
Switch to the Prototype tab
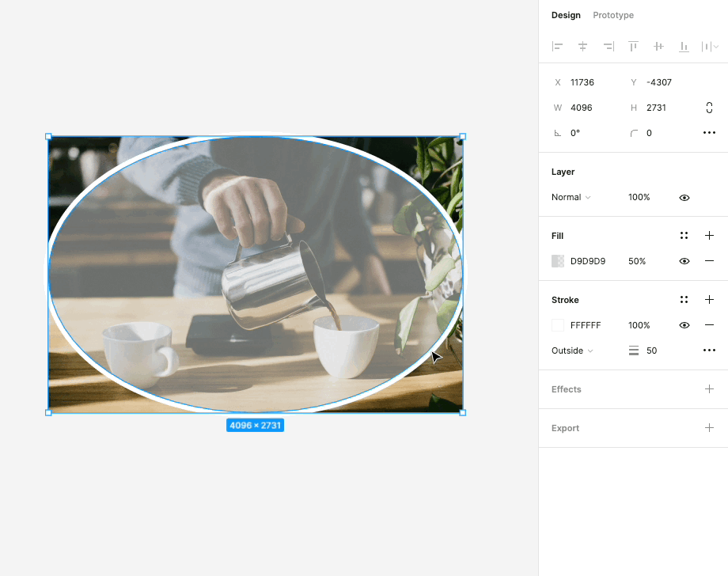click(x=613, y=15)
